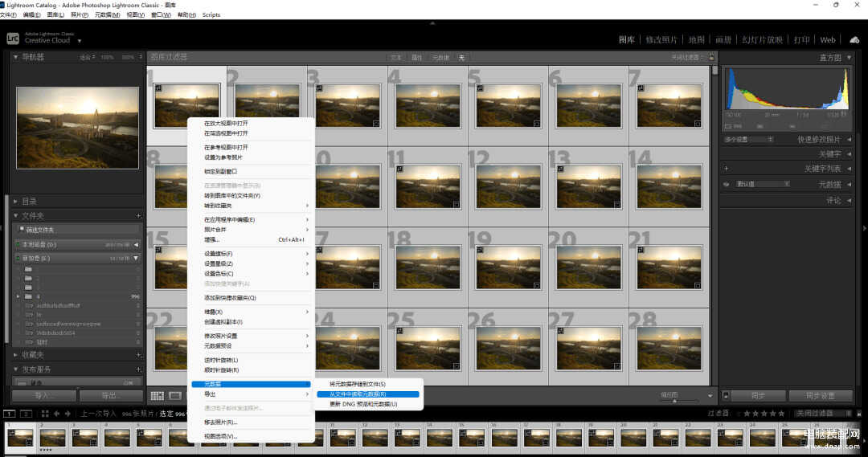Image resolution: width=868 pixels, height=457 pixels.
Task: Open the toolbar options dropdown arrow near thumbnail slider
Action: pos(710,396)
